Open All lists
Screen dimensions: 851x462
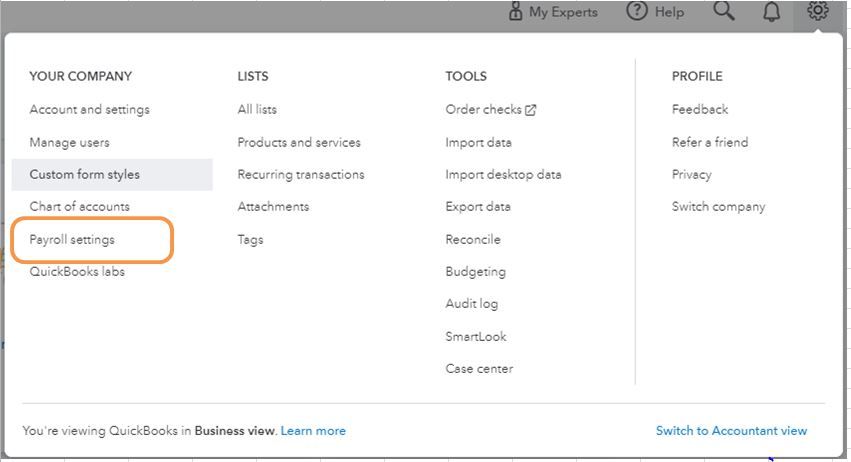click(257, 110)
